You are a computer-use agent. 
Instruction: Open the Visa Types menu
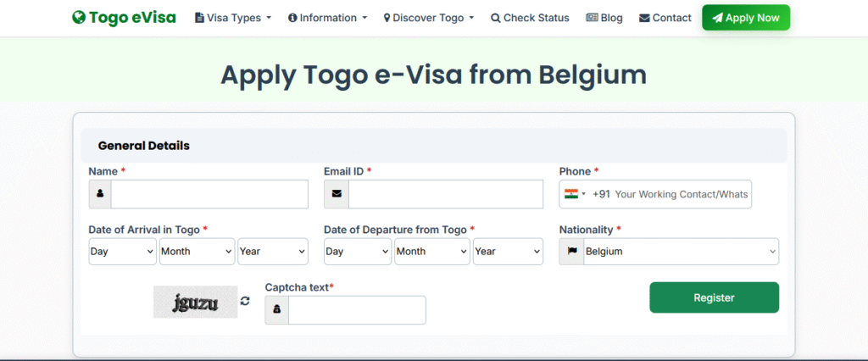point(233,18)
